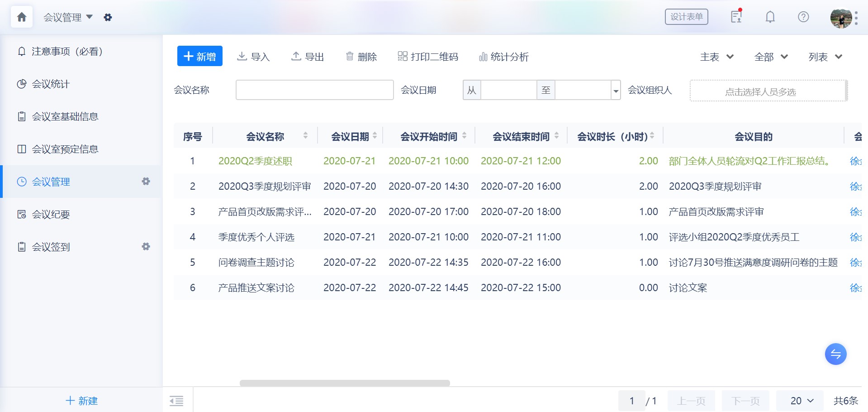Open row 产品首页改版需求评… name cell

[265, 212]
